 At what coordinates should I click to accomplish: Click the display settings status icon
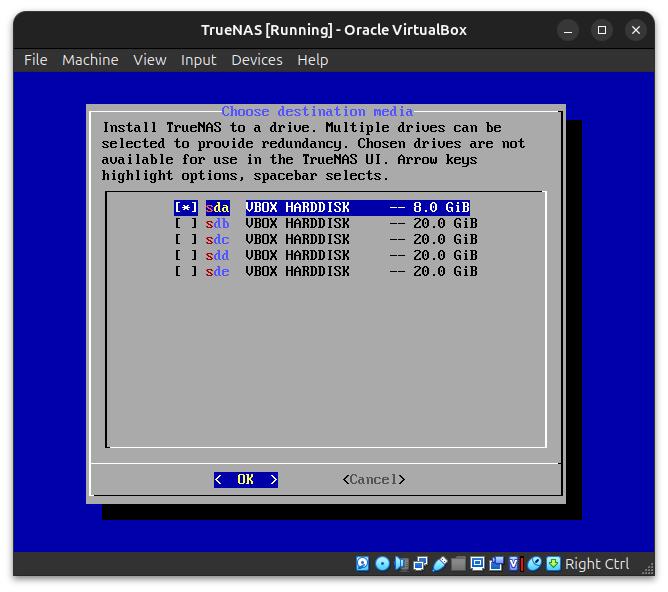[477, 564]
